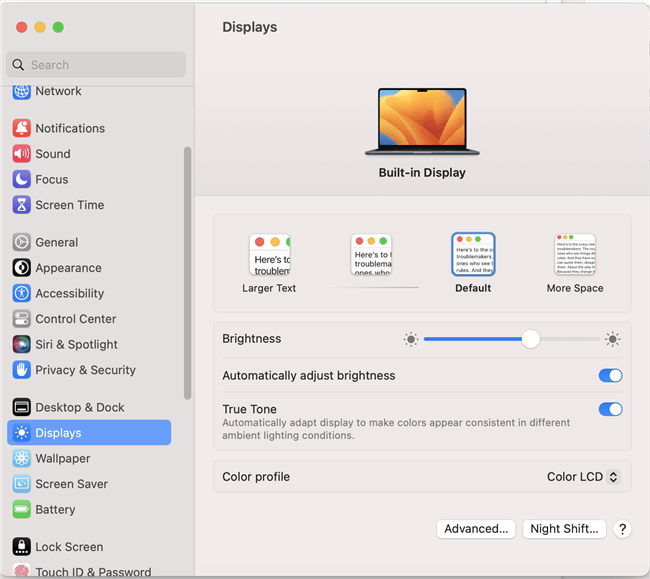
Task: Select the Focus moon icon
Action: click(x=21, y=179)
